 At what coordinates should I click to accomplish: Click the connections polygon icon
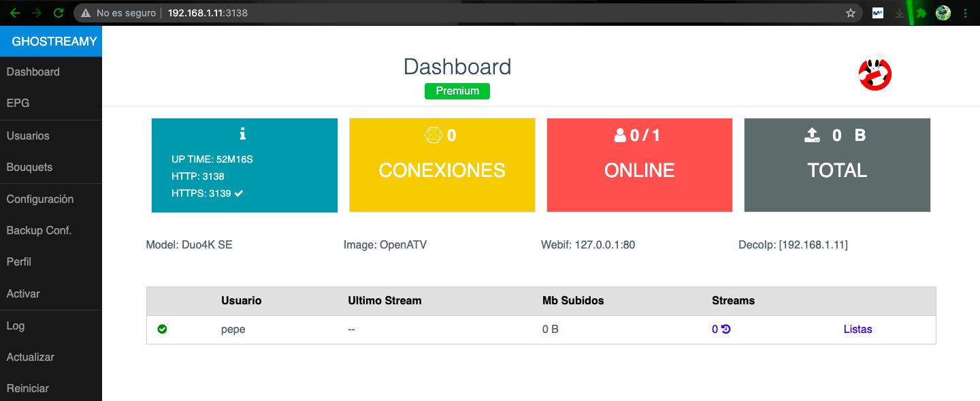[433, 135]
